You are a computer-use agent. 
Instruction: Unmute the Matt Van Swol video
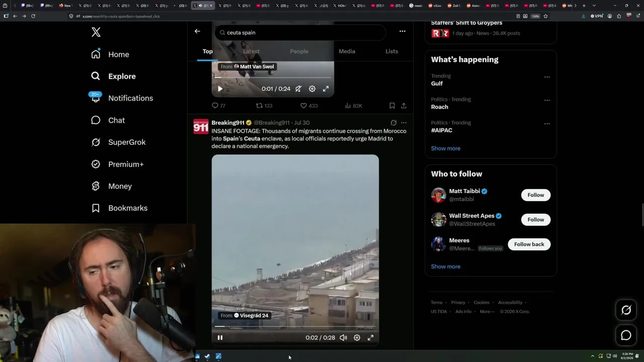pos(298,89)
